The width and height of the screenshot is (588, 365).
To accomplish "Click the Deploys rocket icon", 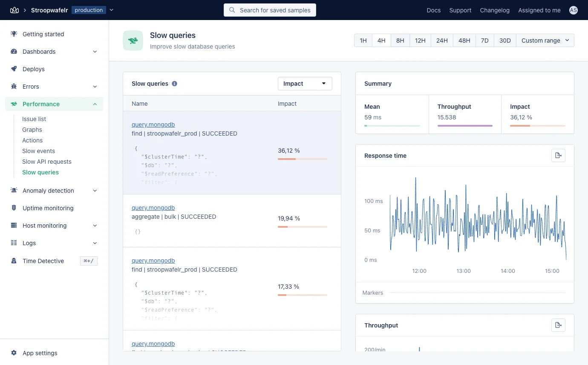I will (14, 69).
